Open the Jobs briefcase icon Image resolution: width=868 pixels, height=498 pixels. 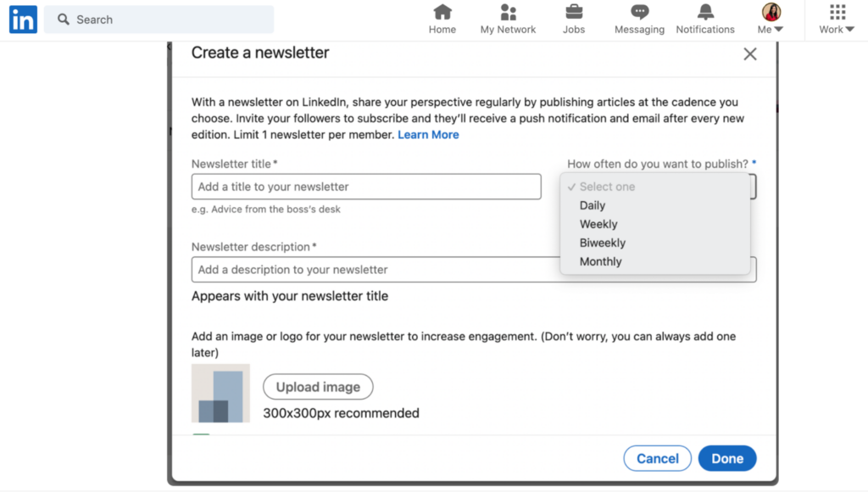574,12
